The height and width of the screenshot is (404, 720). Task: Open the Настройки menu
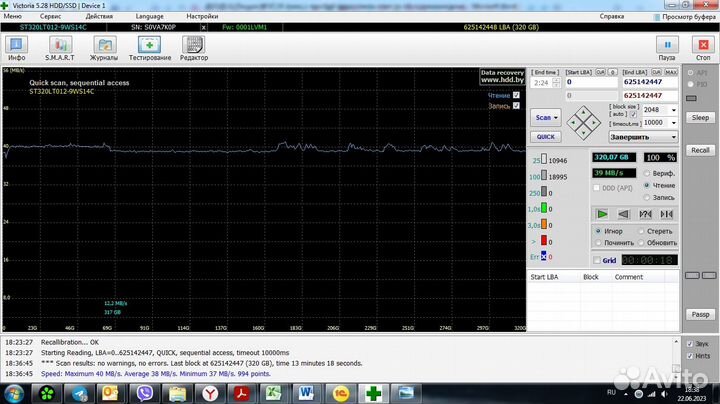pos(202,16)
